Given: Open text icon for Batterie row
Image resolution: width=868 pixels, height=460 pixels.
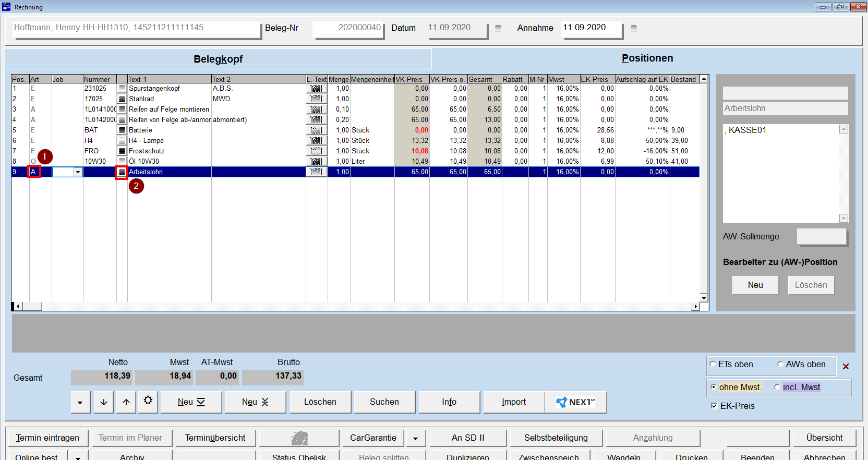Looking at the screenshot, I should click(x=122, y=130).
